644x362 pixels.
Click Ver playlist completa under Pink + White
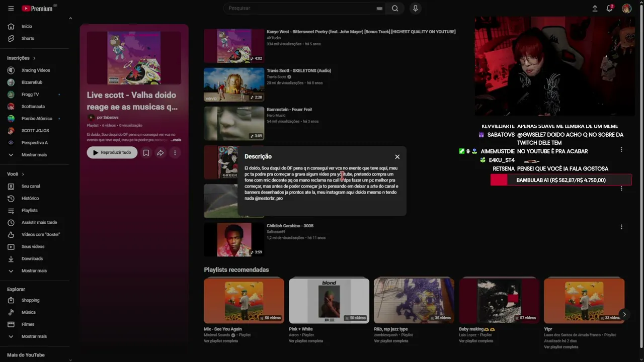pyautogui.click(x=306, y=341)
